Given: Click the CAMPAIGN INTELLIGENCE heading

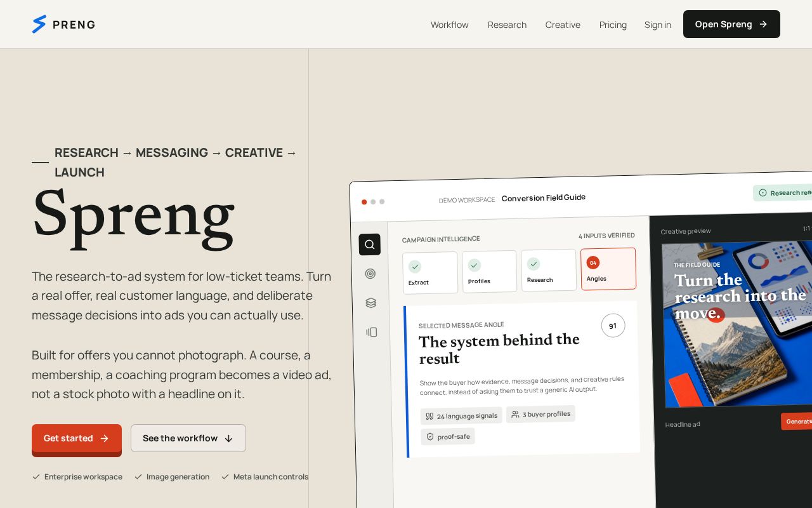Looking at the screenshot, I should [x=441, y=239].
